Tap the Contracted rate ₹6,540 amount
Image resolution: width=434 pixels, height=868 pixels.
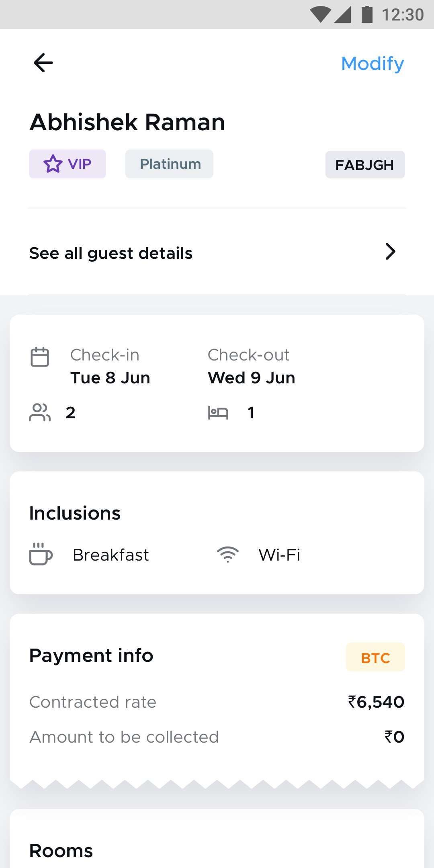376,702
